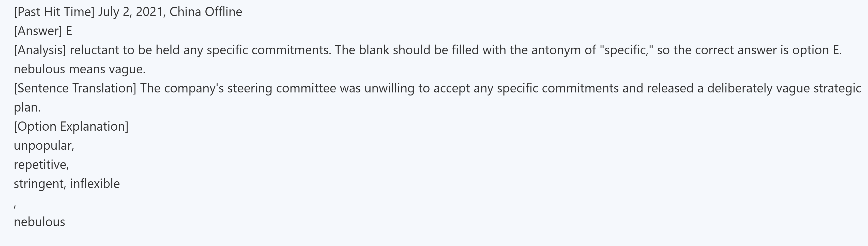Click the final option word nebulous
The width and height of the screenshot is (868, 246).
tap(39, 222)
